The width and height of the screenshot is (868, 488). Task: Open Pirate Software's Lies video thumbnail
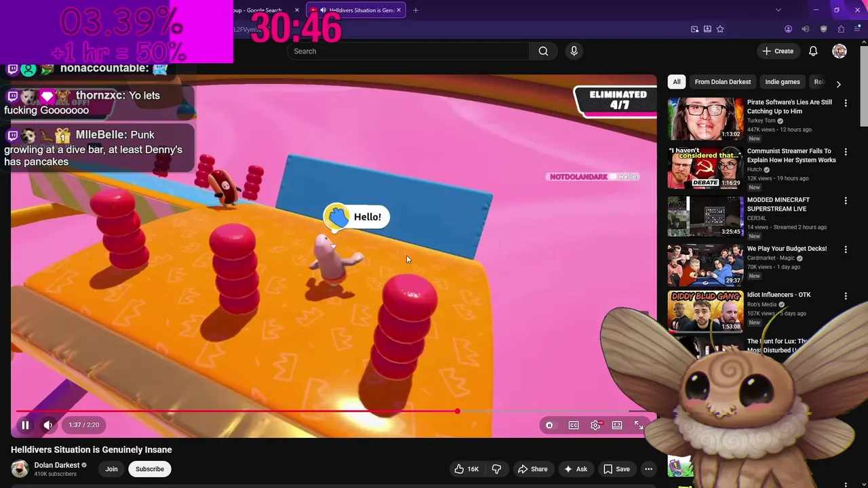[705, 119]
